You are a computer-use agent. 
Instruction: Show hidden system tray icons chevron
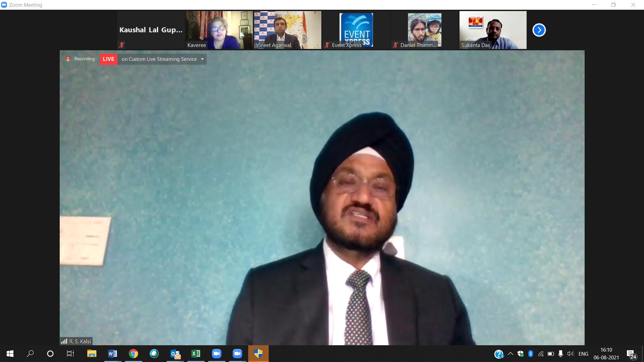click(x=510, y=354)
